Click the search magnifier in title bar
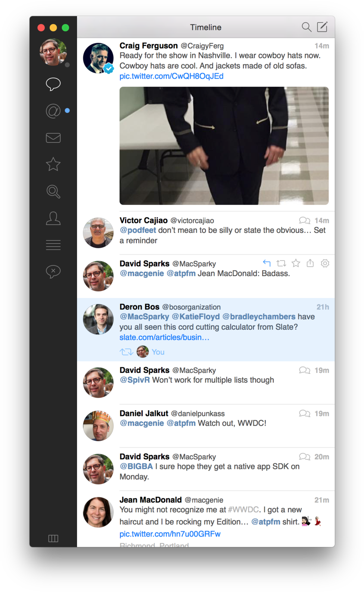 tap(306, 27)
